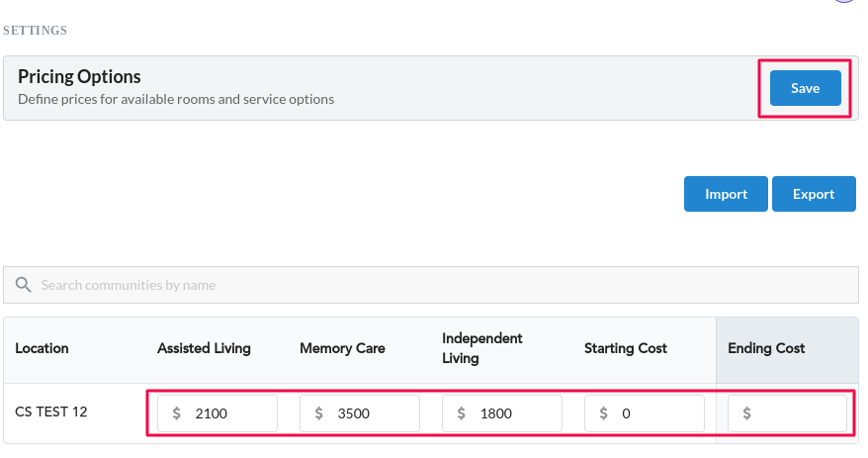Click the Save button
The width and height of the screenshot is (868, 458).
(x=805, y=88)
